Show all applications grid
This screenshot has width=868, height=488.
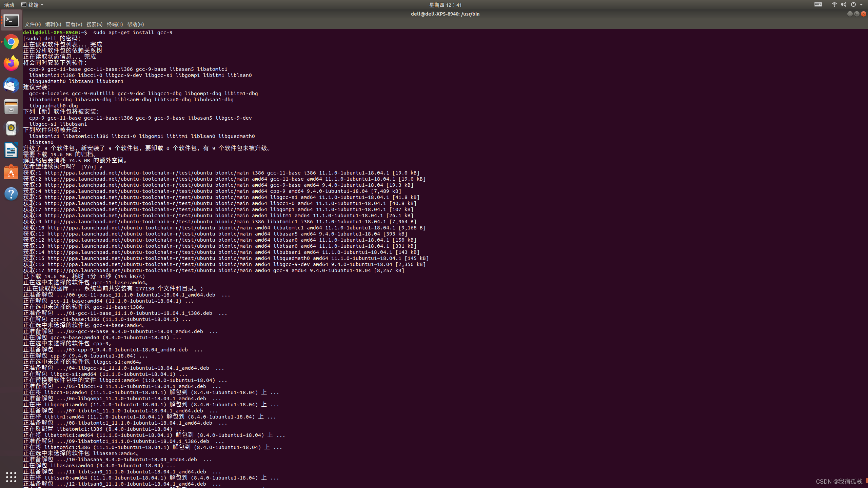click(x=11, y=477)
